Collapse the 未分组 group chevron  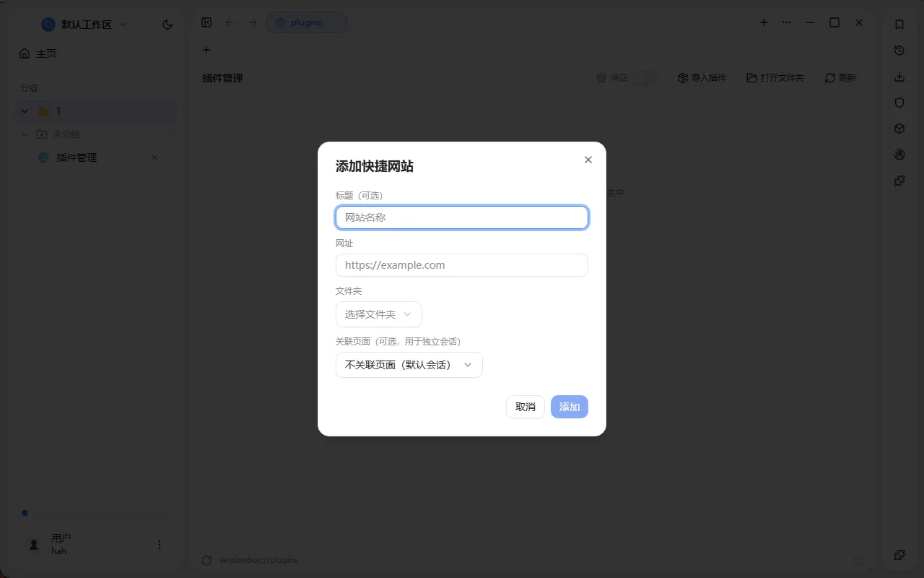[25, 134]
